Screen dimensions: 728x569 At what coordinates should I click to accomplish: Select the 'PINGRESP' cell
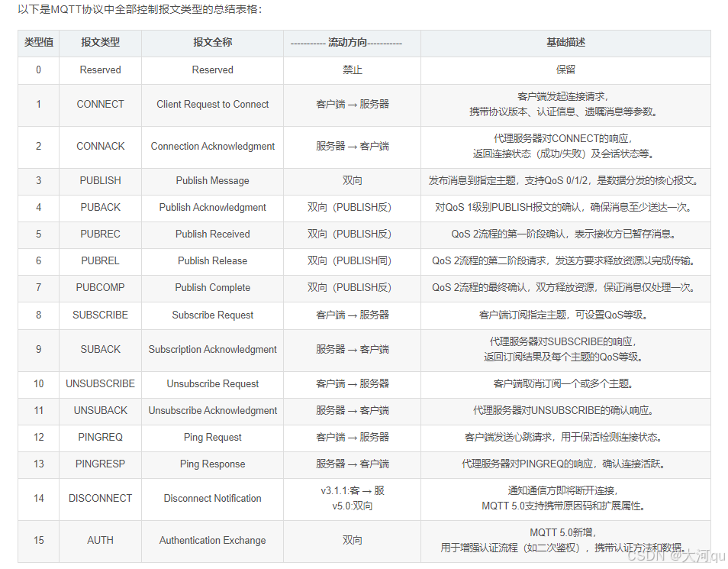(x=100, y=464)
